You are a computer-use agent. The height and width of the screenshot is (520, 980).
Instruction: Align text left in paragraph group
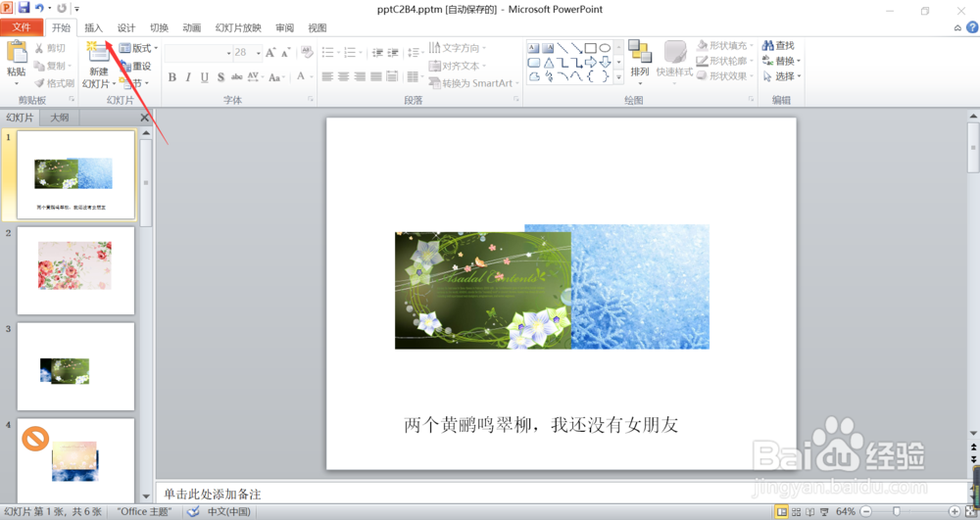(327, 76)
